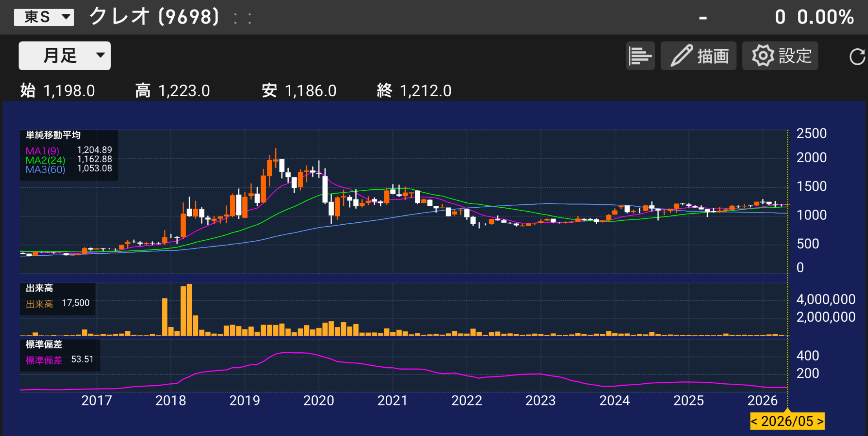Image resolution: width=868 pixels, height=436 pixels.
Task: Click the 2020 year label on axis
Action: click(319, 401)
